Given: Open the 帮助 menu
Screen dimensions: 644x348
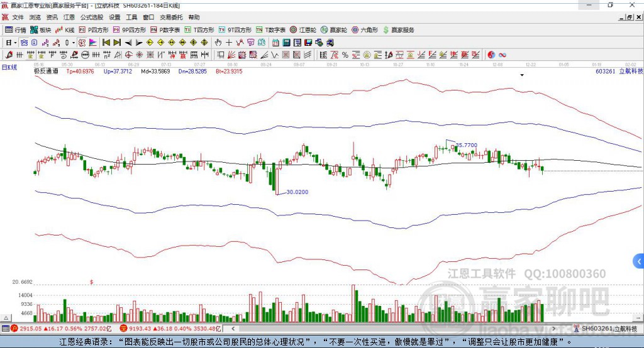Looking at the screenshot, I should (x=194, y=17).
